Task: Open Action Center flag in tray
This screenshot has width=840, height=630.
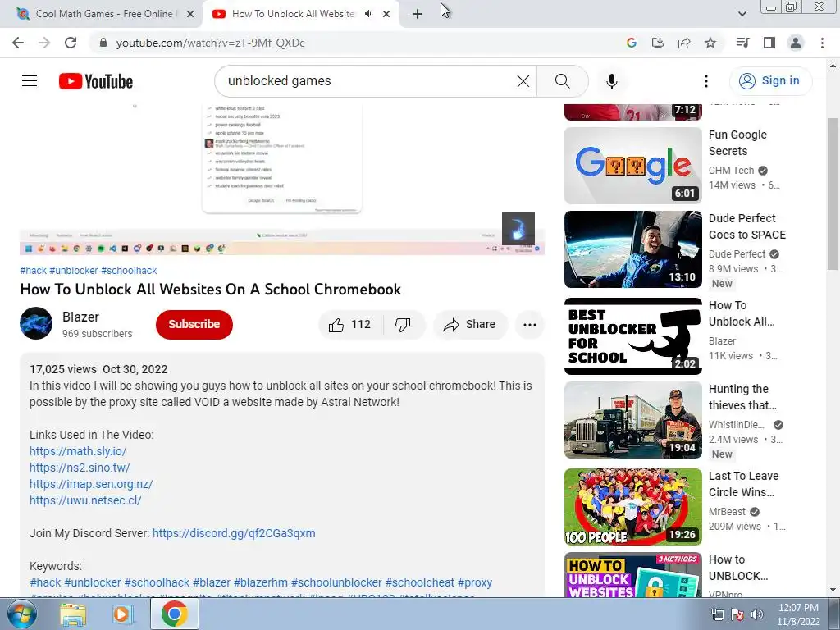Action: point(737,614)
